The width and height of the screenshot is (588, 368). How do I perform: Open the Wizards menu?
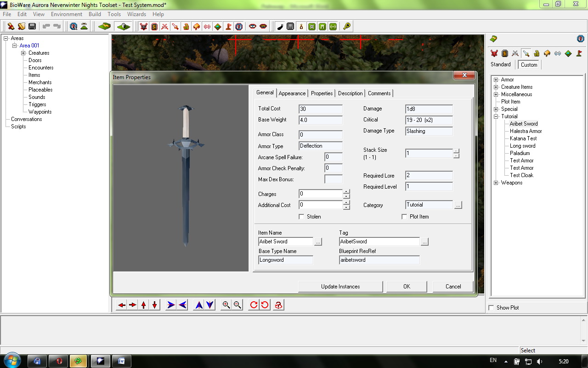(136, 14)
